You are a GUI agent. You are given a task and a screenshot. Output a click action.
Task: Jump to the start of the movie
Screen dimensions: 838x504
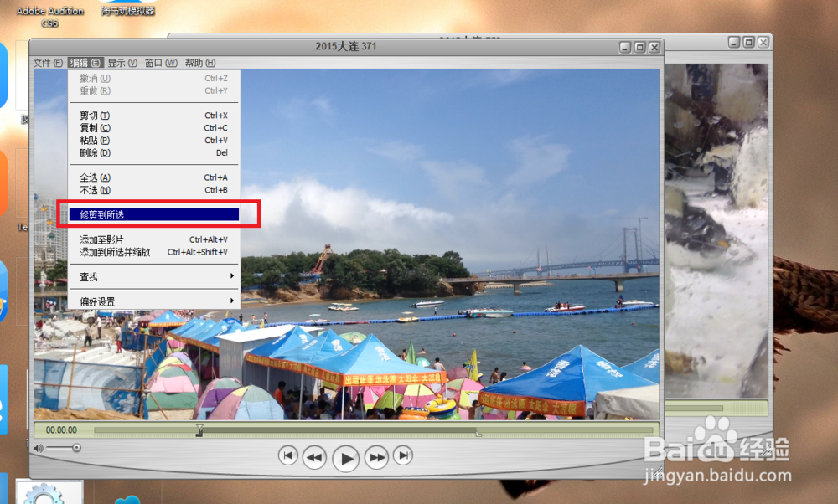coord(288,455)
